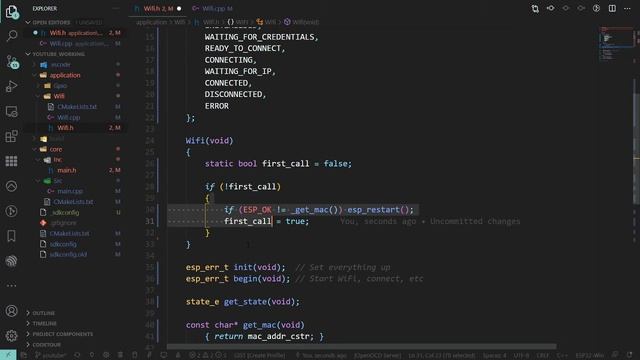Image resolution: width=640 pixels, height=360 pixels.
Task: Click the Spaces: 4 indentation status item
Action: pos(494,355)
